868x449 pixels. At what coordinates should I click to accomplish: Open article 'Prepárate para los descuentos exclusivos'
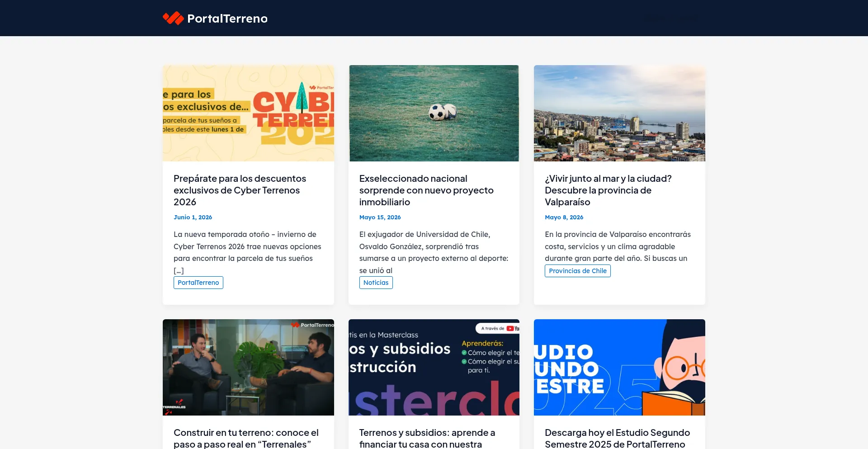[240, 190]
